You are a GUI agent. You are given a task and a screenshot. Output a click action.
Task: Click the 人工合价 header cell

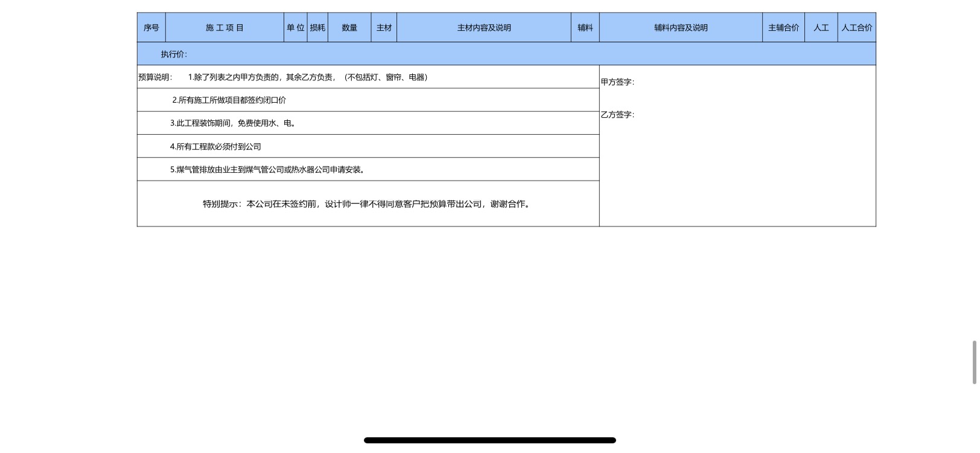[856, 28]
